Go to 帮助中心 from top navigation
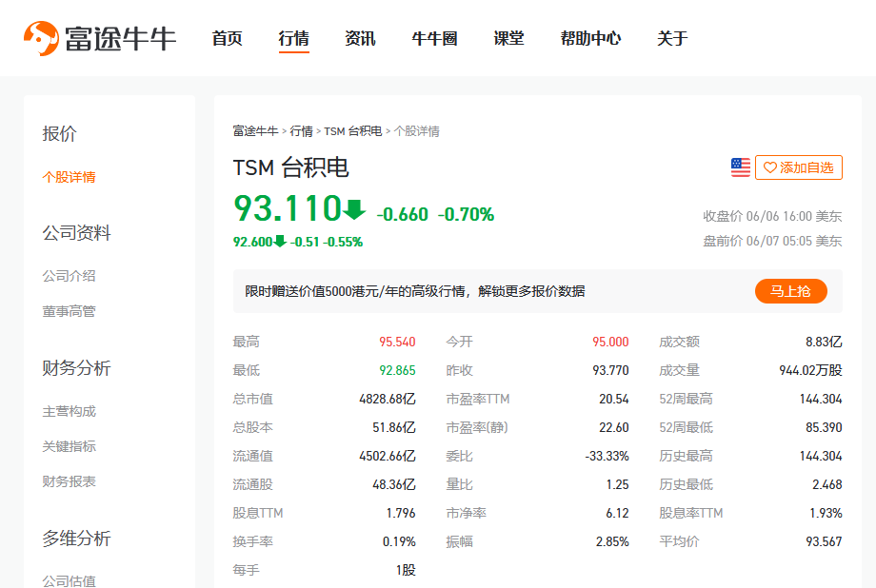The height and width of the screenshot is (588, 876). (x=589, y=38)
